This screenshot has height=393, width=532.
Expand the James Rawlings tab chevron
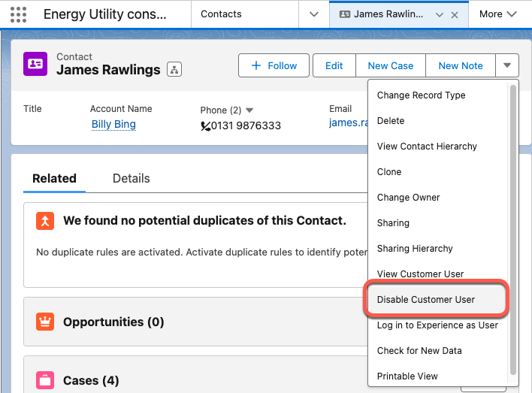tap(440, 15)
